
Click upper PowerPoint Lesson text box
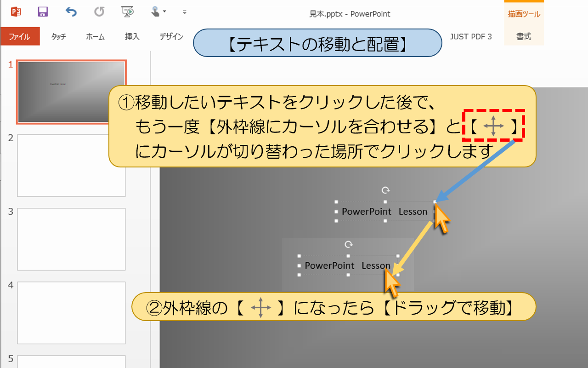pyautogui.click(x=385, y=211)
